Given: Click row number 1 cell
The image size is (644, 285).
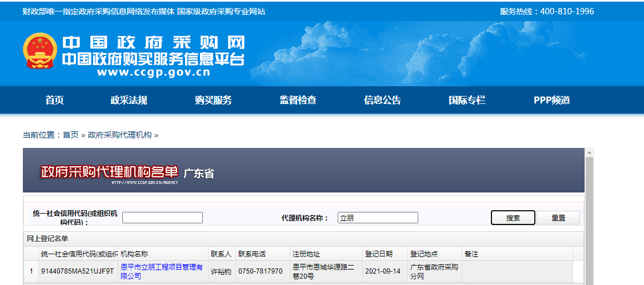Looking at the screenshot, I should pyautogui.click(x=31, y=271).
